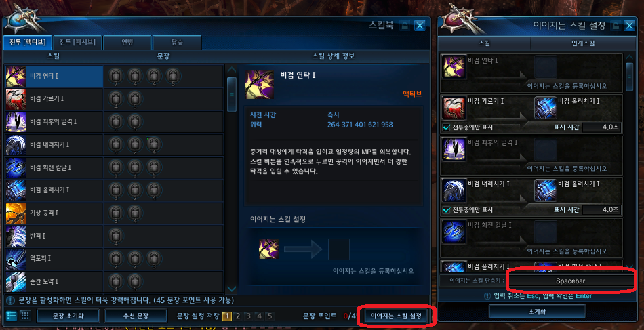Click the skill list scroll-up arrow
Viewport: 644px width, 330px height.
(x=232, y=69)
